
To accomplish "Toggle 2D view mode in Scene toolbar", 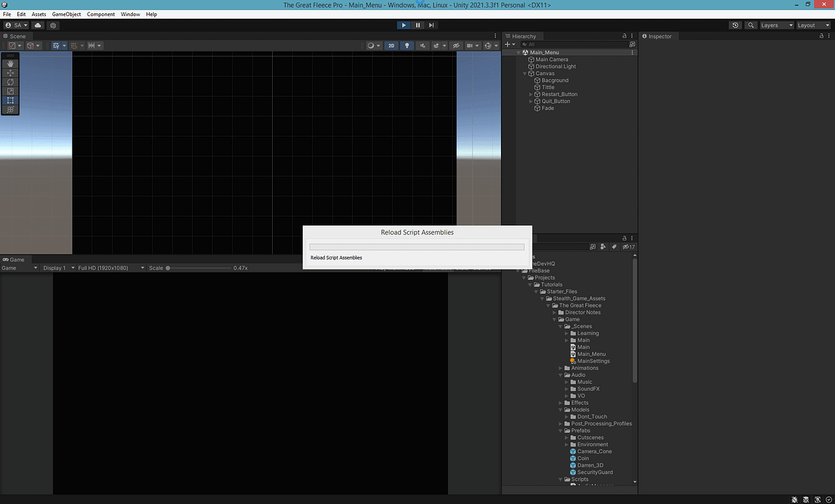I will [391, 45].
